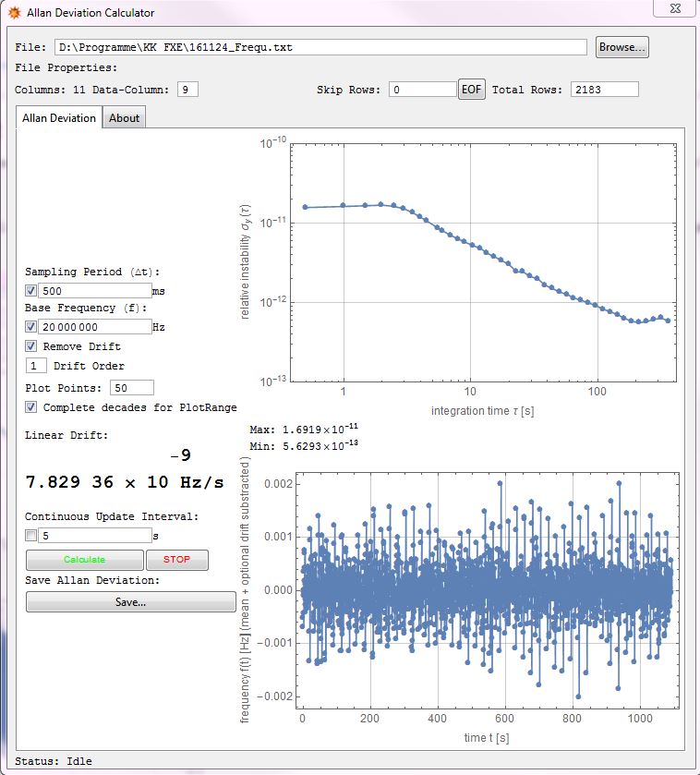Click the Allan deviation log-log plot

[x=483, y=263]
